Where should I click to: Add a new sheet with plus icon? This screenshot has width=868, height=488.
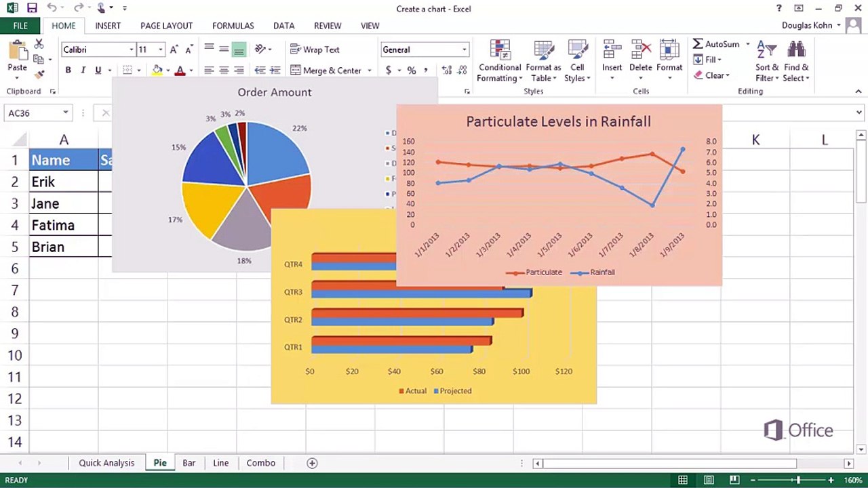pos(312,463)
